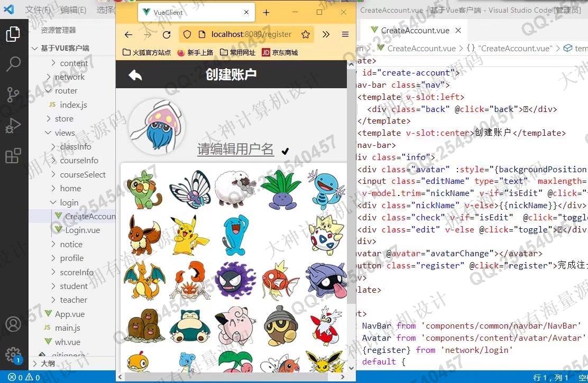Screen dimensions: 588x383
Task: Choose the Pikachu avatar
Action: [x=190, y=235]
